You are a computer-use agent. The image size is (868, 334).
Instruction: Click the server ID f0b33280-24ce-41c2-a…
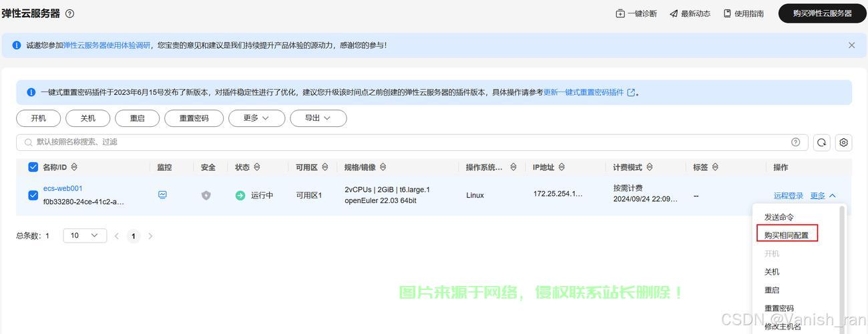coord(83,201)
